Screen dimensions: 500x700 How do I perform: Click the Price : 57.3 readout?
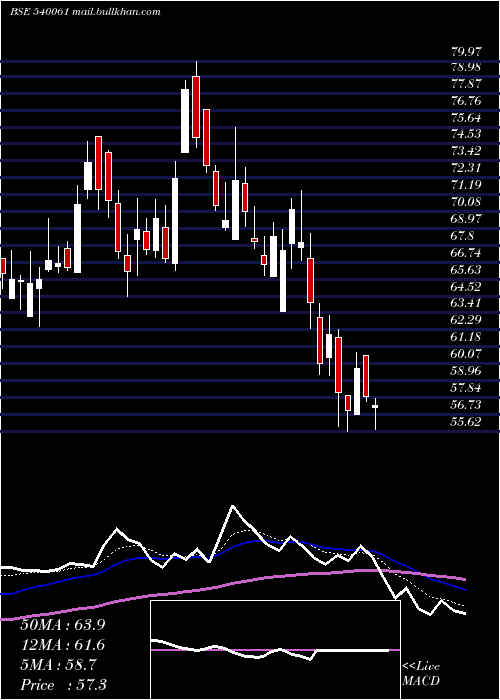pos(63,685)
